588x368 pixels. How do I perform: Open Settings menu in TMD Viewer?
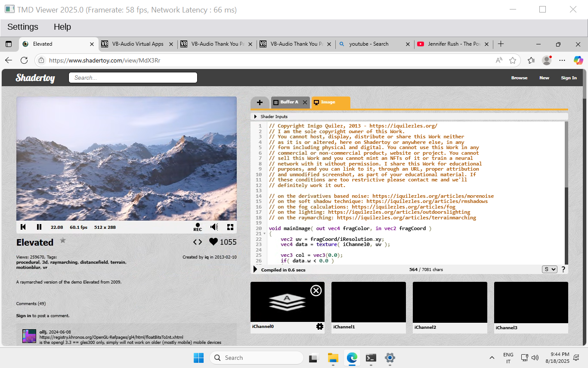point(23,27)
